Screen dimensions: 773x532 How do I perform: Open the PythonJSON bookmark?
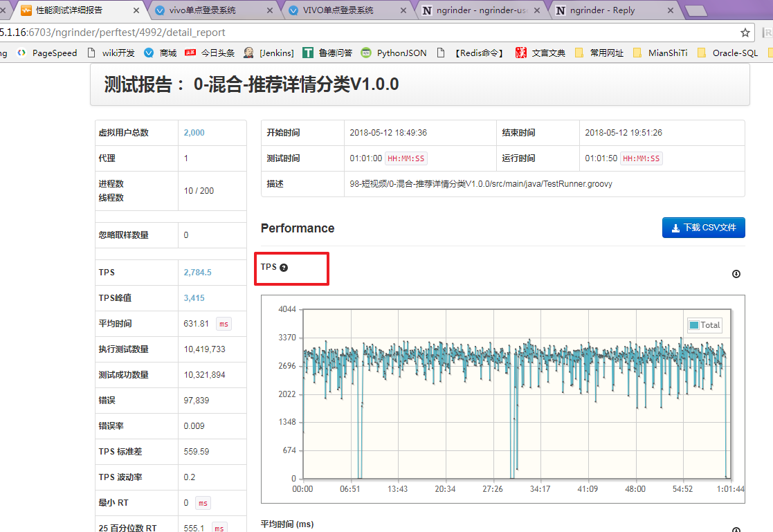(x=394, y=53)
